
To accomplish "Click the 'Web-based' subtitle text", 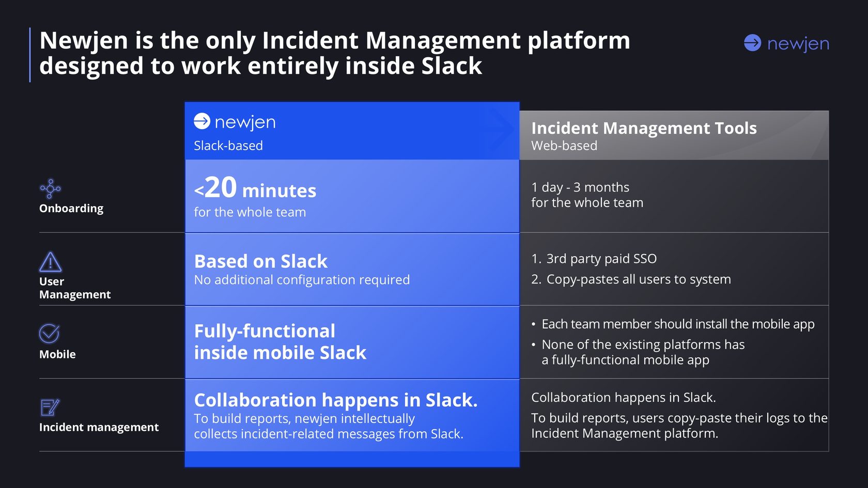I will 564,146.
